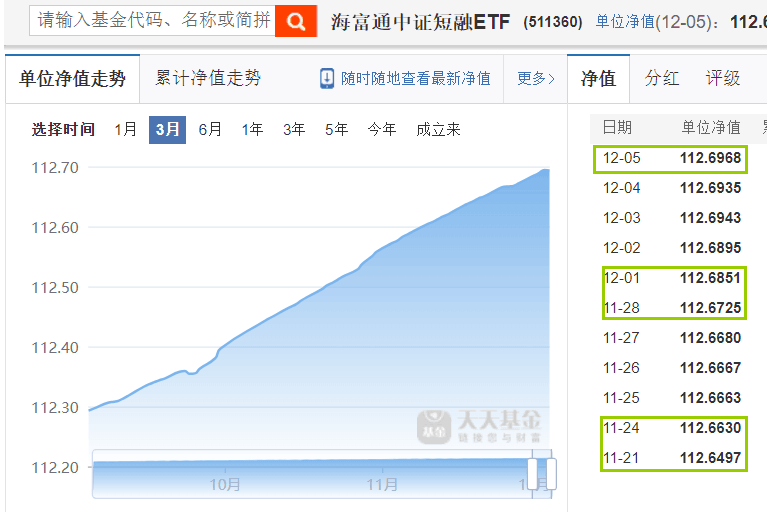Click the net value 112.6680
Viewport: 767px width, 512px height.
pyautogui.click(x=711, y=338)
